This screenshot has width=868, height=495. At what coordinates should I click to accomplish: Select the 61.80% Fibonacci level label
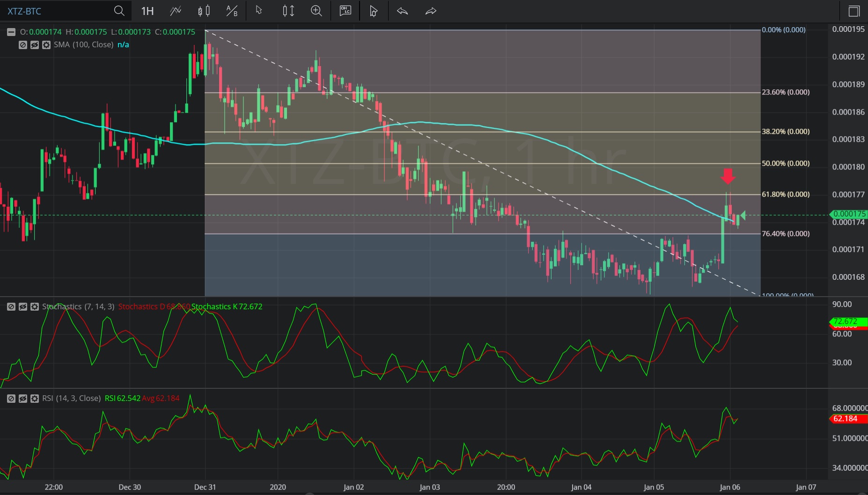(786, 194)
